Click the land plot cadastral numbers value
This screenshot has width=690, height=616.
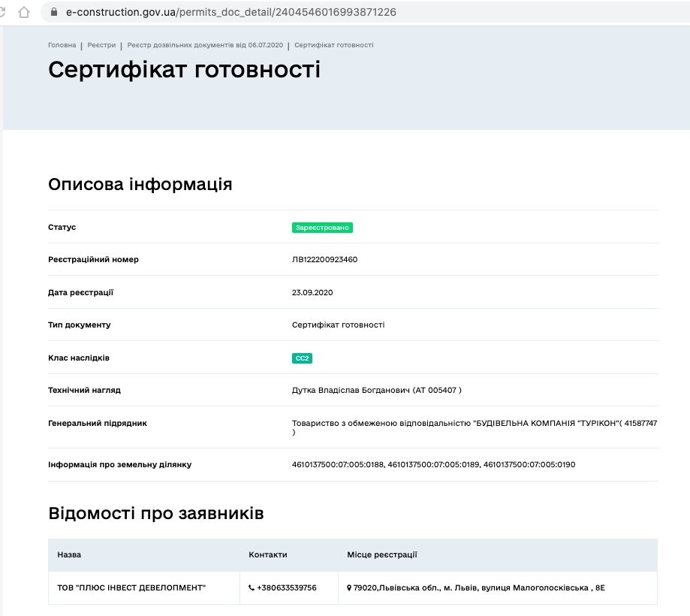click(433, 464)
